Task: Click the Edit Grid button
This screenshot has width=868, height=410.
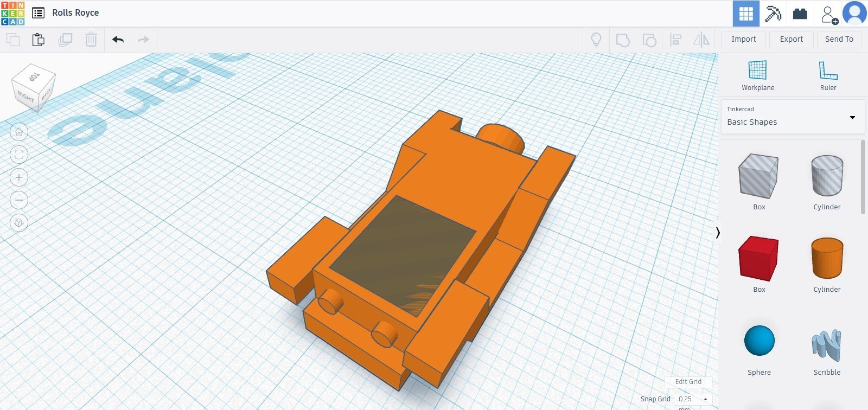Action: click(x=688, y=381)
